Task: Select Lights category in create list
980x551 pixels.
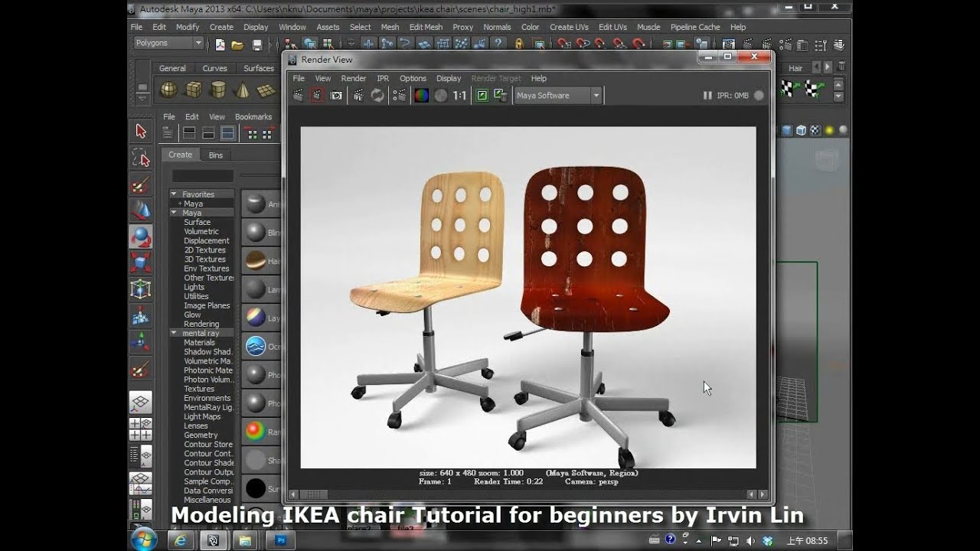Action: pos(194,287)
